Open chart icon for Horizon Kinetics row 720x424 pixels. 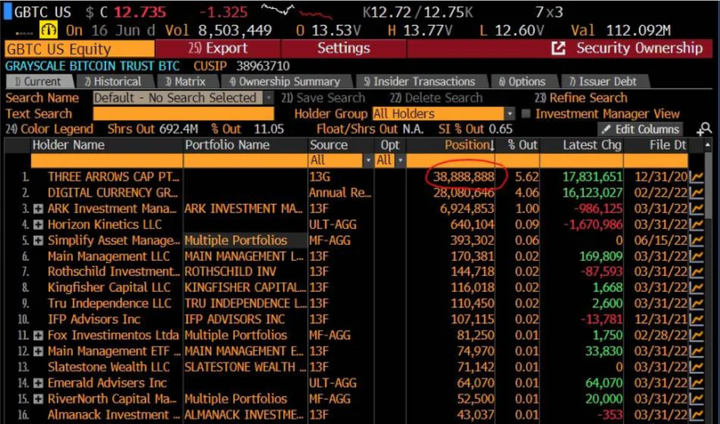[x=697, y=225]
